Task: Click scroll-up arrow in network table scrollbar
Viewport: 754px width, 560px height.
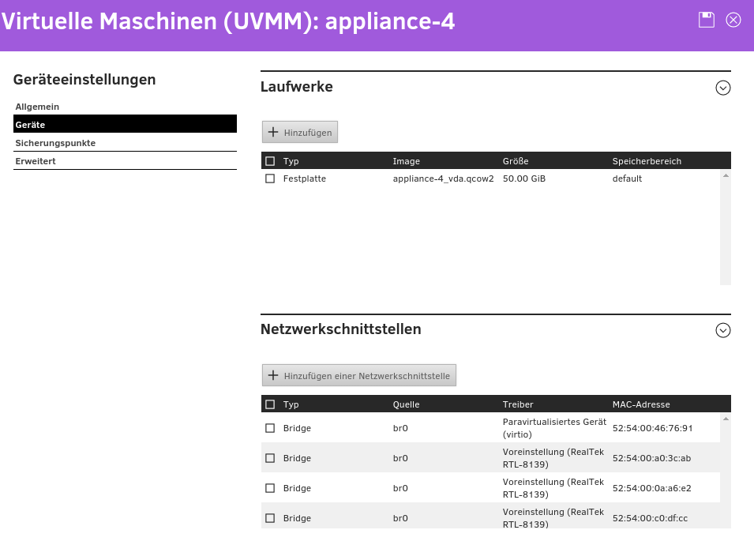Action: [726, 419]
